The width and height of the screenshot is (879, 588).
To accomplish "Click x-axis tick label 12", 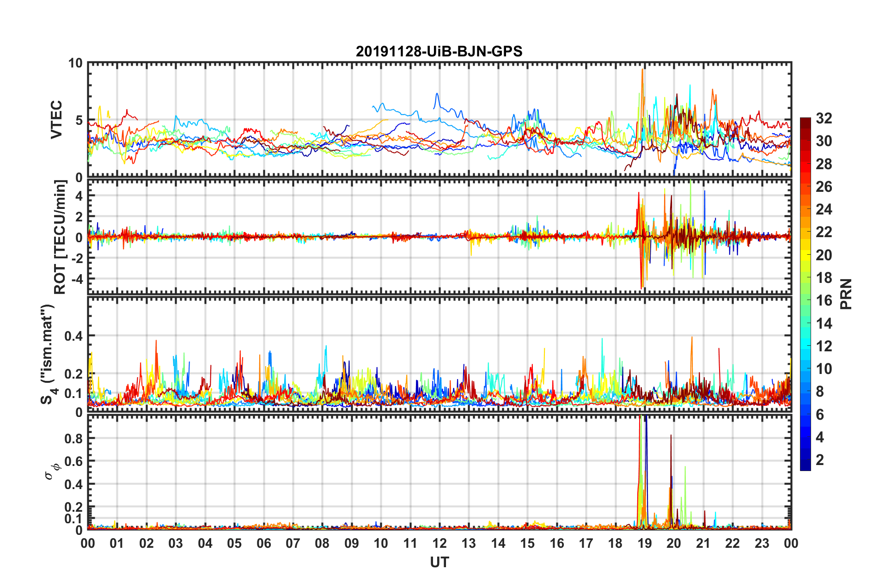I will tap(439, 543).
